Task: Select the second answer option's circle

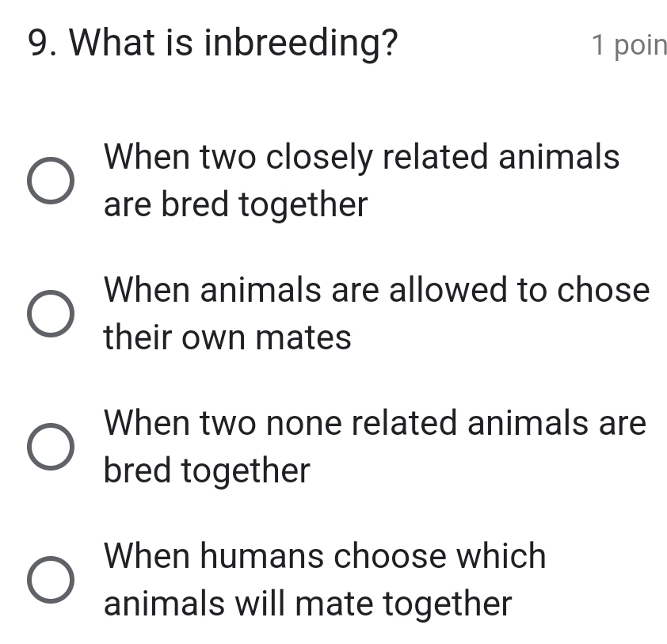Action: click(52, 314)
